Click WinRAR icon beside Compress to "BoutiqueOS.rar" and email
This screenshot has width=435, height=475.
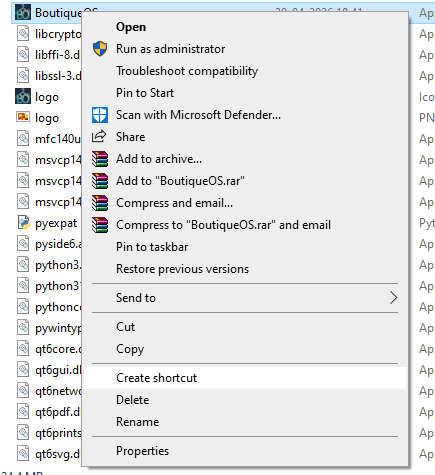(x=100, y=225)
